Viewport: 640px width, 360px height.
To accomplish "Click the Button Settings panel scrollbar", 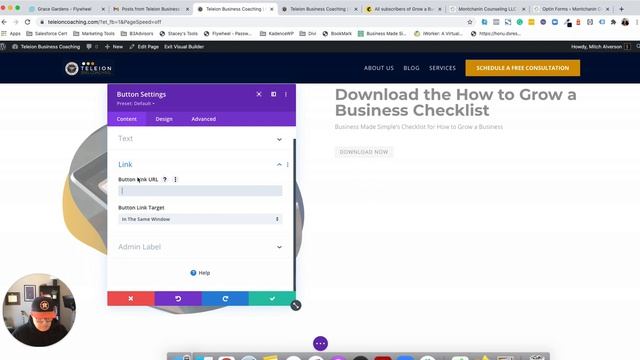I will (294, 215).
